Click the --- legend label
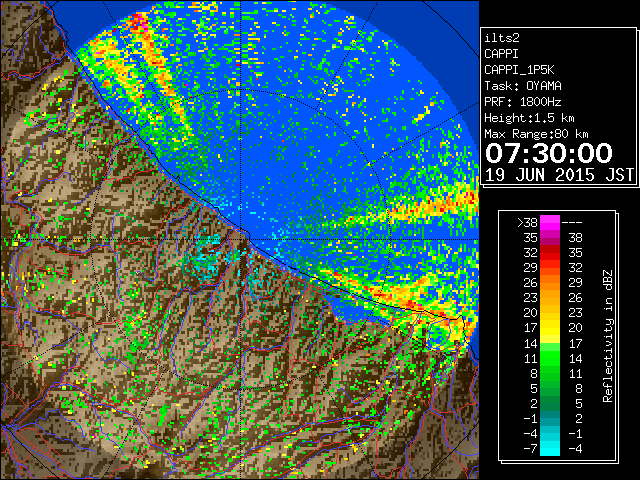The height and width of the screenshot is (480, 640). [572, 223]
